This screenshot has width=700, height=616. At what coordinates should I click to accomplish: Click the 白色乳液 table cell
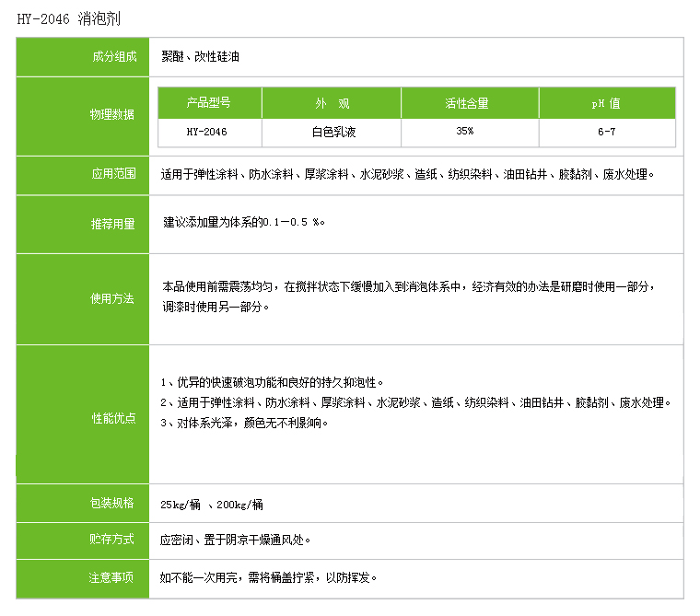(x=332, y=132)
